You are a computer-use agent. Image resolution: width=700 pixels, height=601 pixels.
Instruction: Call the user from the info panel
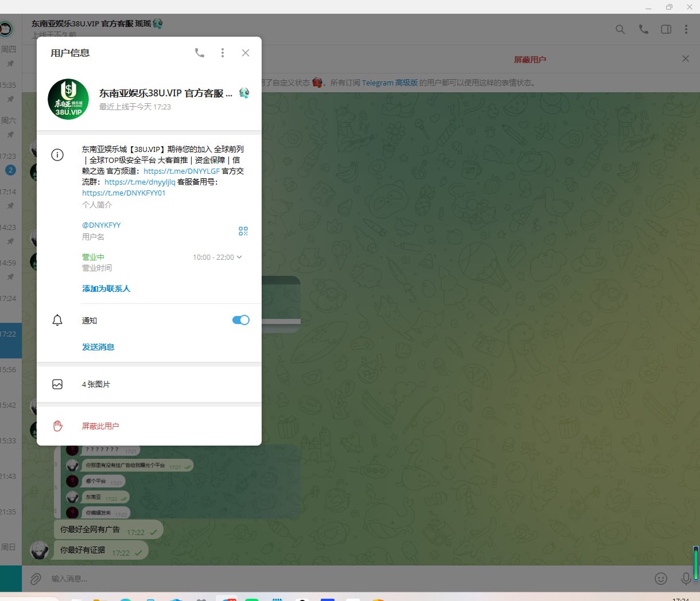click(x=200, y=53)
